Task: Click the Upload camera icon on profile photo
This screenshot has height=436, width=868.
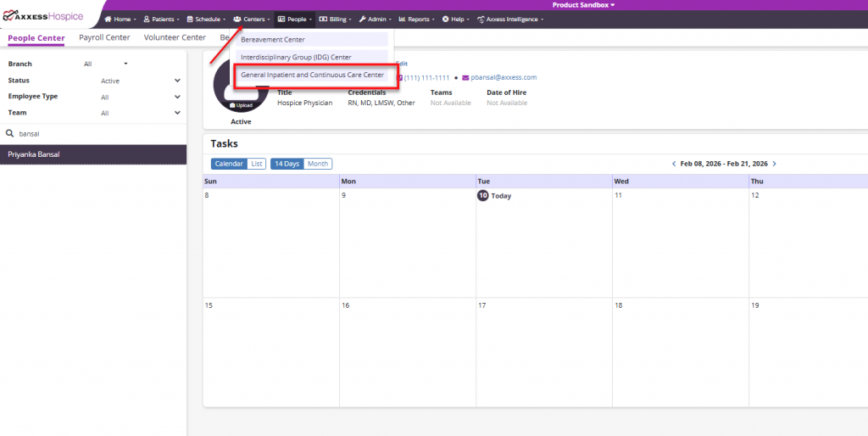Action: point(232,105)
